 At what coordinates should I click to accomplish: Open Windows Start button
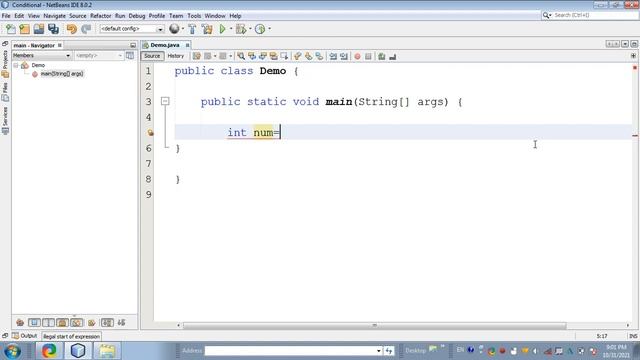[x=13, y=351]
